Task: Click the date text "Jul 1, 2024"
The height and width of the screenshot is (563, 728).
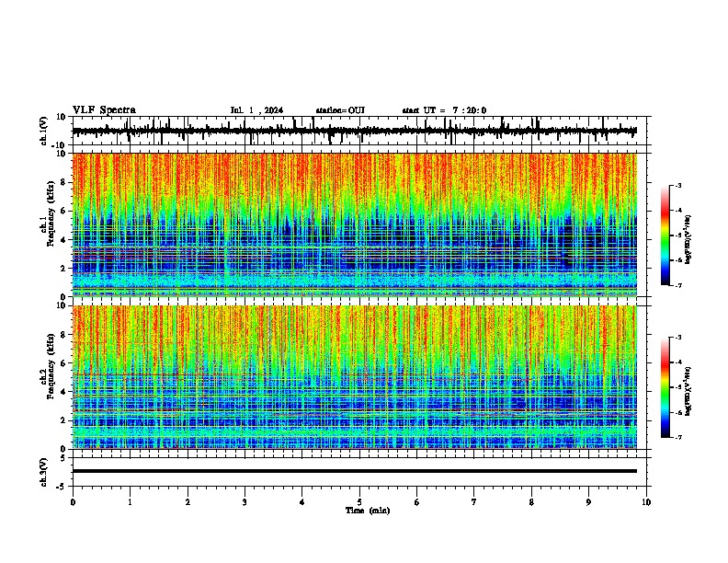Action: pos(256,110)
